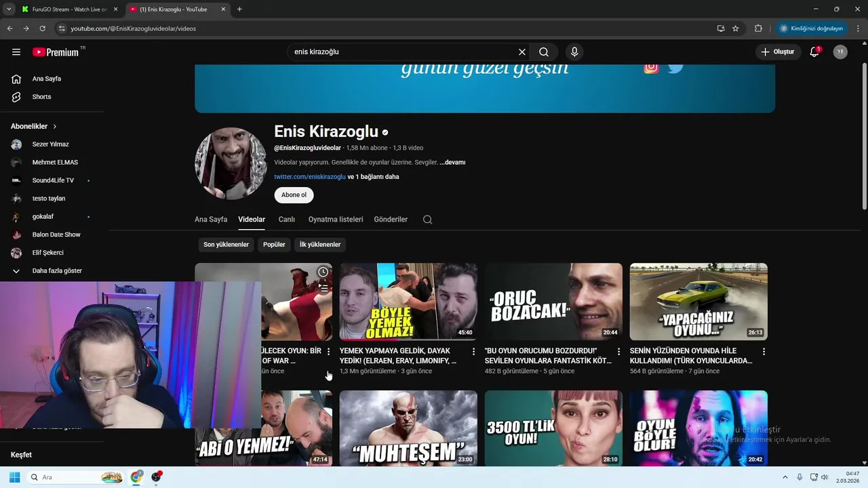The height and width of the screenshot is (488, 868).
Task: Go back with browser back arrow
Action: 9,28
